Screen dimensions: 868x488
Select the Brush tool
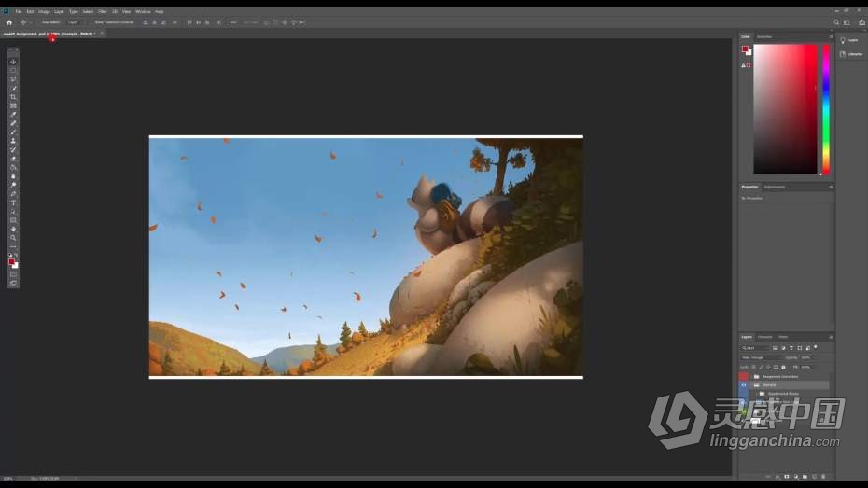[13, 132]
